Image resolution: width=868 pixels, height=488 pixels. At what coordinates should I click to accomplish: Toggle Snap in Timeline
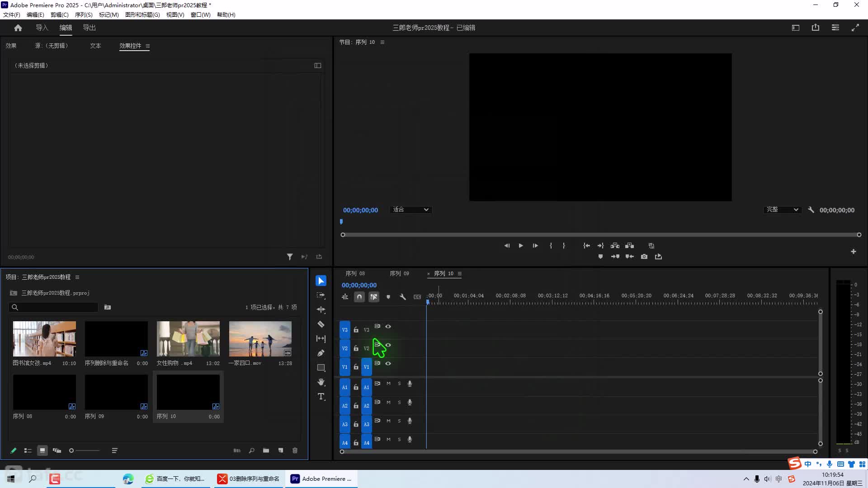click(x=359, y=297)
